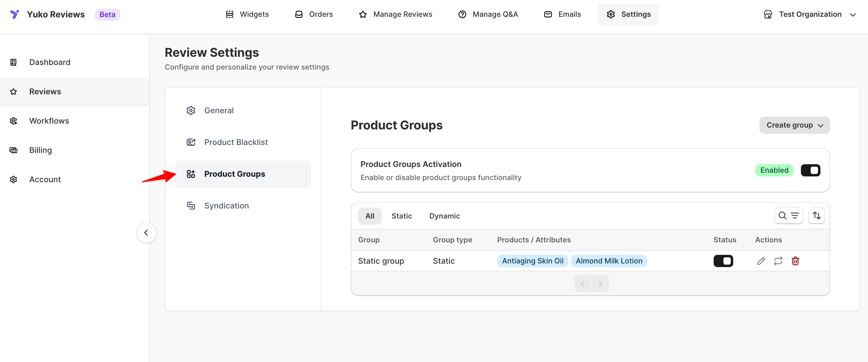Image resolution: width=868 pixels, height=362 pixels.
Task: Click the Beta badge
Action: (x=107, y=15)
